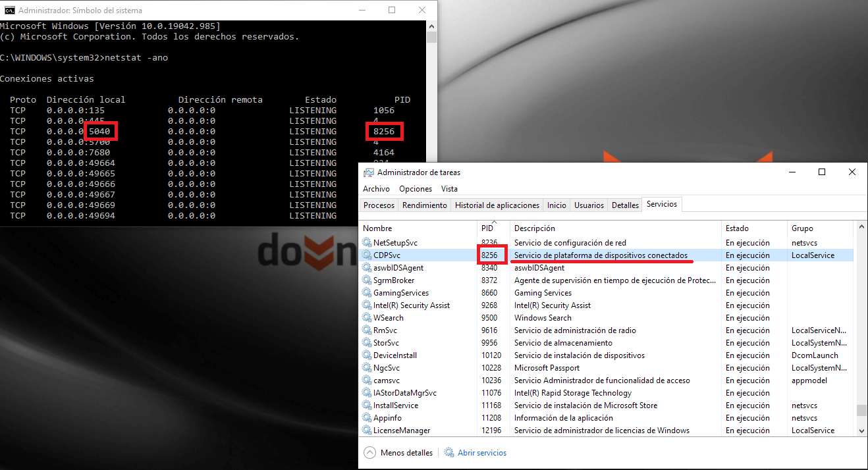Viewport: 868px width, 470px height.
Task: Sort by the Grupo column header
Action: coord(821,228)
